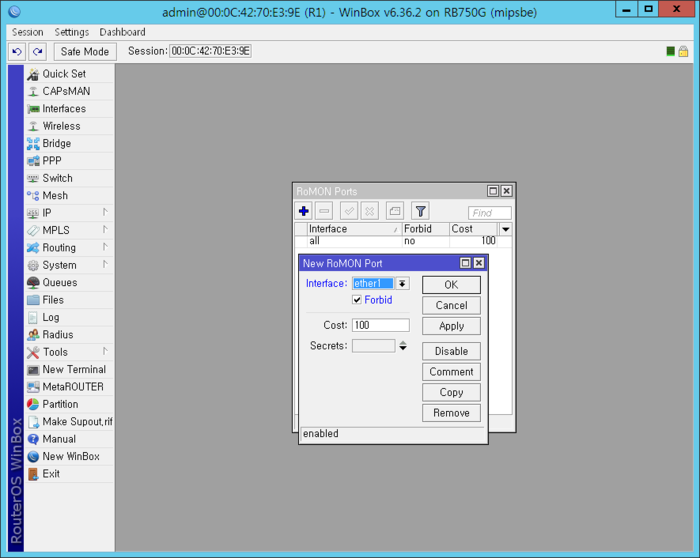700x558 pixels.
Task: Sort by Interface column header
Action: tap(354, 229)
